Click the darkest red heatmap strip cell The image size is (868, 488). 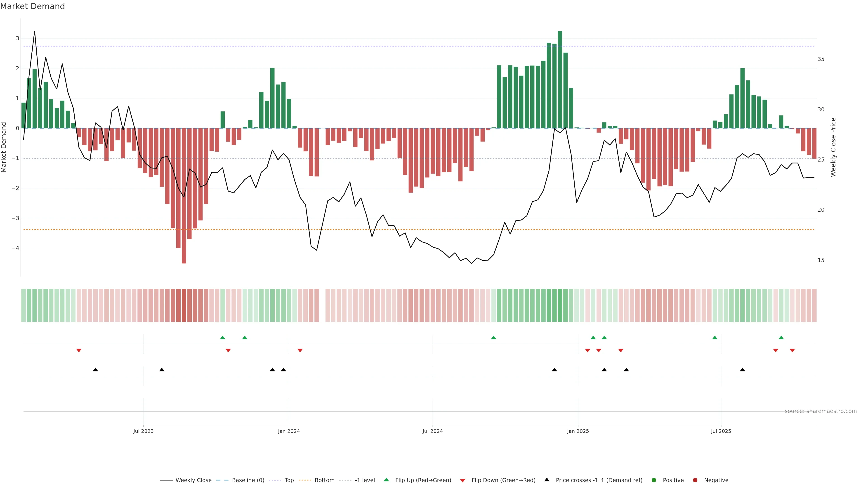(x=184, y=305)
